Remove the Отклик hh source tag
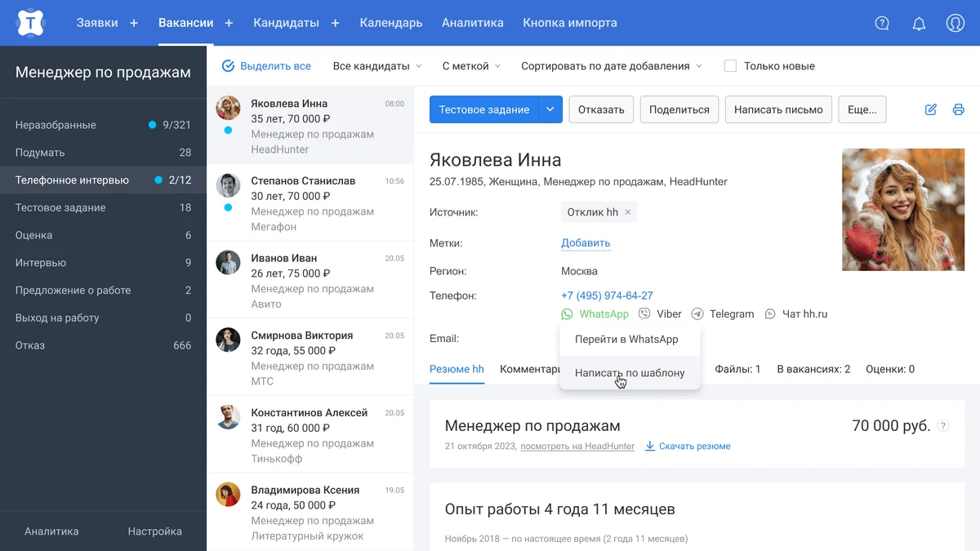The image size is (980, 551). [x=627, y=212]
